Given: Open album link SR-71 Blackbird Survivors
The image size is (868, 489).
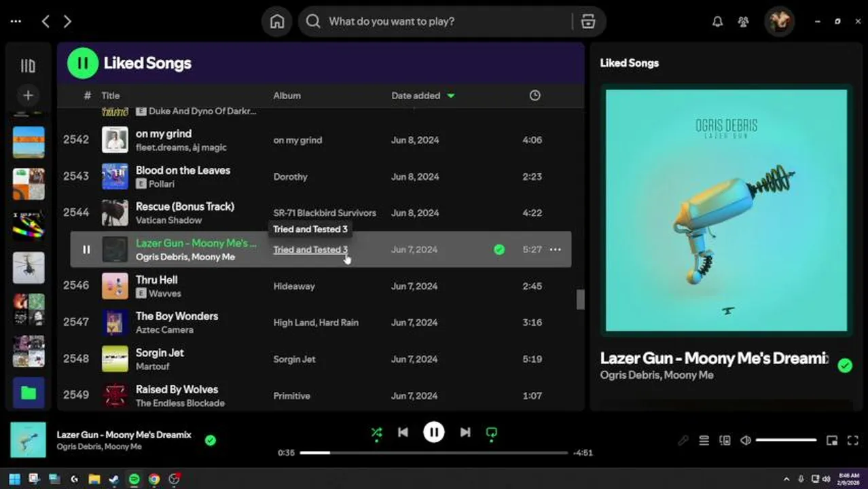Looking at the screenshot, I should tap(325, 213).
